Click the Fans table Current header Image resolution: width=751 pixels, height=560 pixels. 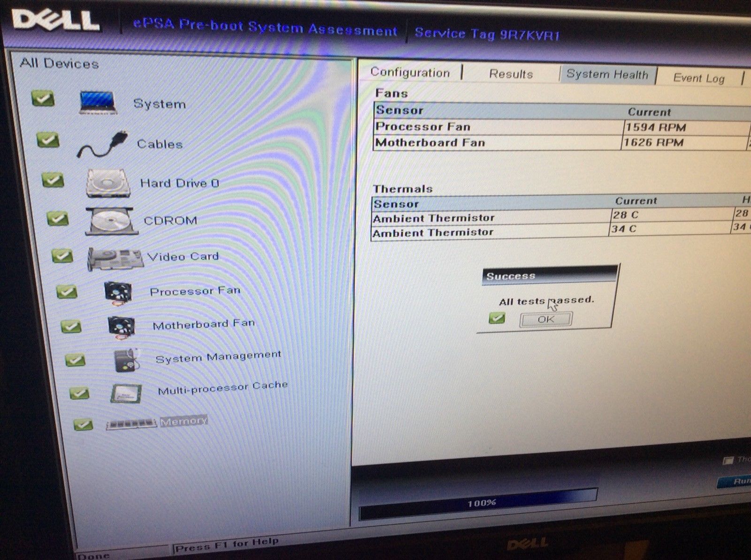click(x=650, y=113)
